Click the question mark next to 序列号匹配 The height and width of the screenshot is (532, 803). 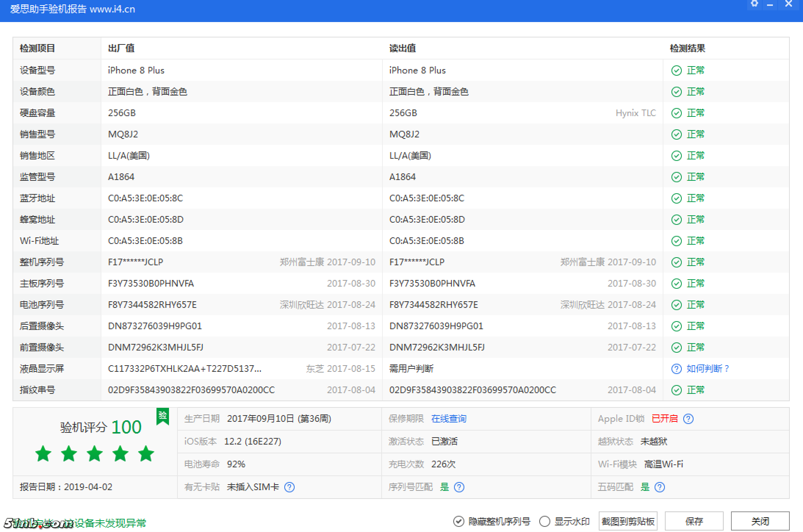point(459,487)
